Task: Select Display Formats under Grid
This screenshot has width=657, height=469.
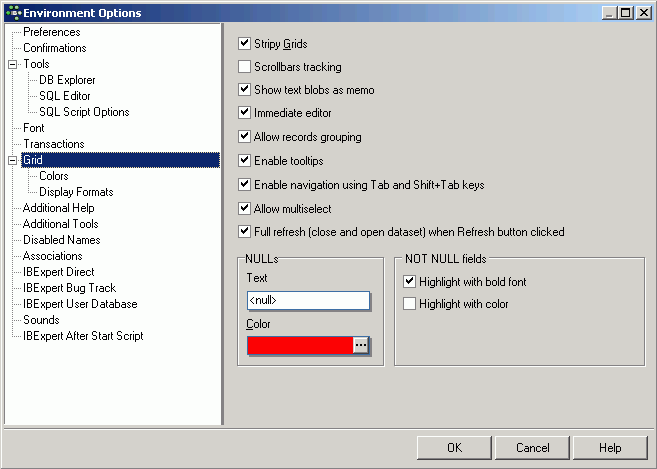Action: (76, 192)
